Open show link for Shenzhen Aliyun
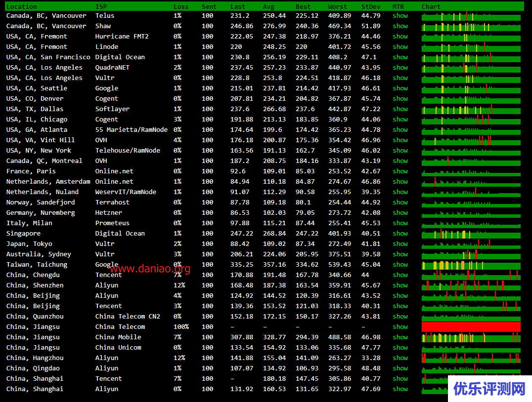The image size is (532, 402). (400, 285)
